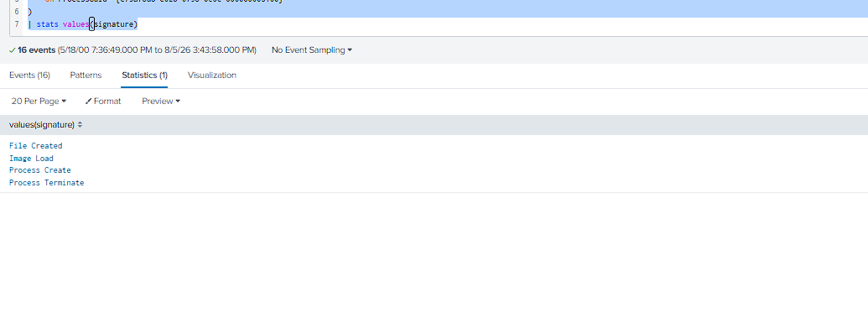
Task: Expand the Preview dropdown
Action: coord(161,102)
